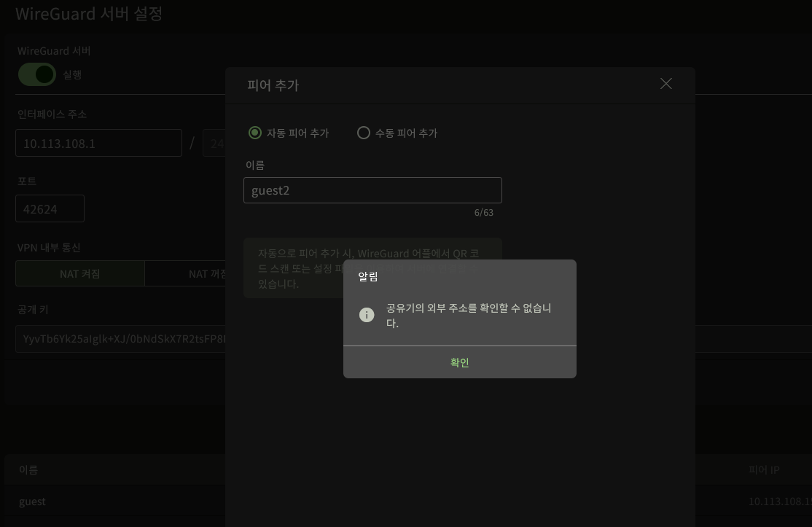Click the alert message about 외부 주소
This screenshot has height=527, width=812.
pos(469,316)
